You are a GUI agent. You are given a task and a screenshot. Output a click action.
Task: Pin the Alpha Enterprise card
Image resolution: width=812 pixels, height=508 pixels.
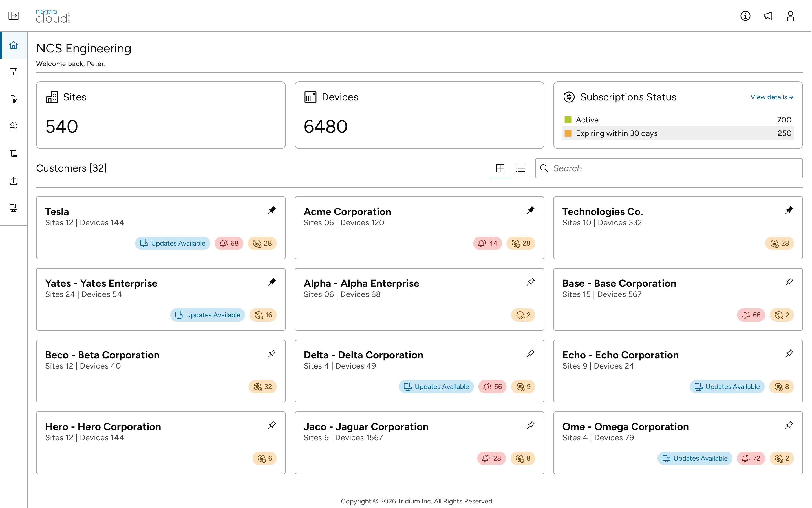pyautogui.click(x=531, y=282)
